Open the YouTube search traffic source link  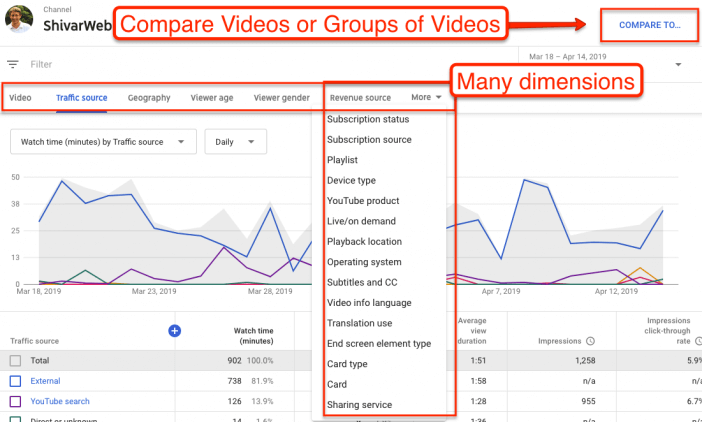pyautogui.click(x=60, y=401)
